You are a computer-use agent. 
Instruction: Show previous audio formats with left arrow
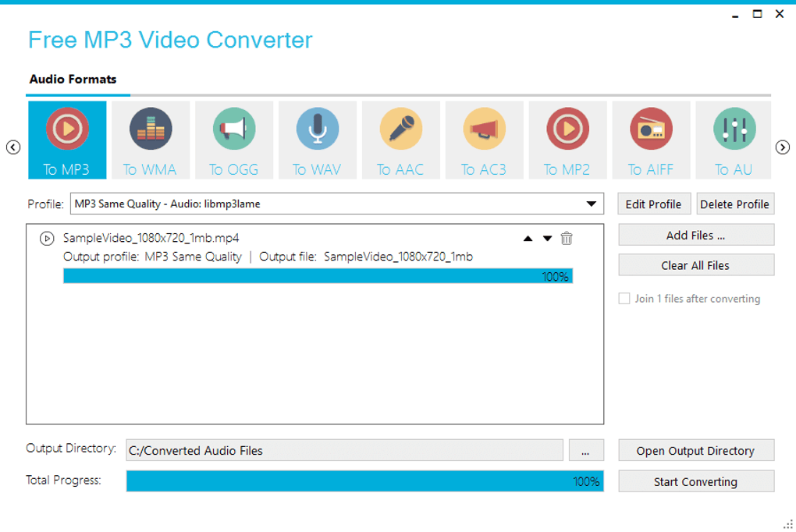point(13,147)
